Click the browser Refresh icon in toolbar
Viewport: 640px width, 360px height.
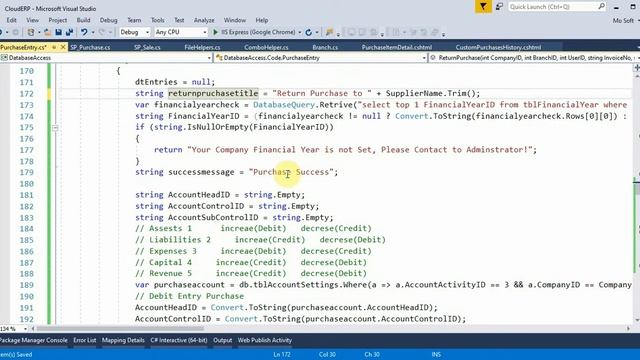pyautogui.click(x=309, y=32)
